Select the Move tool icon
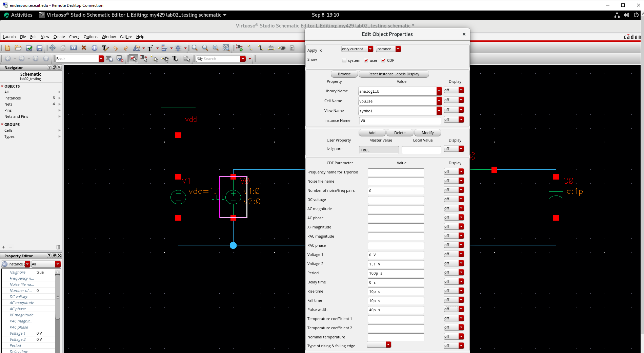 (x=52, y=48)
